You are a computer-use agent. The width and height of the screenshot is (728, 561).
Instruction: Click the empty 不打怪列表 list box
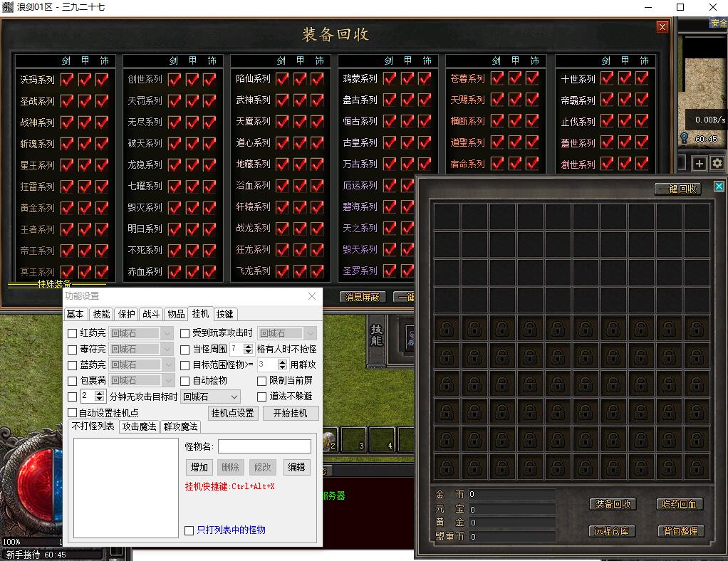coord(126,488)
